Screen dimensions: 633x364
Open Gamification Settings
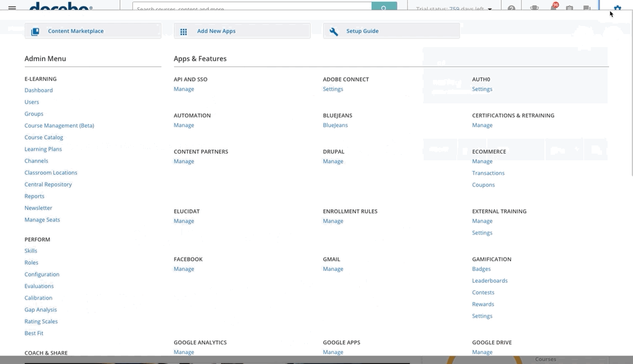(482, 316)
